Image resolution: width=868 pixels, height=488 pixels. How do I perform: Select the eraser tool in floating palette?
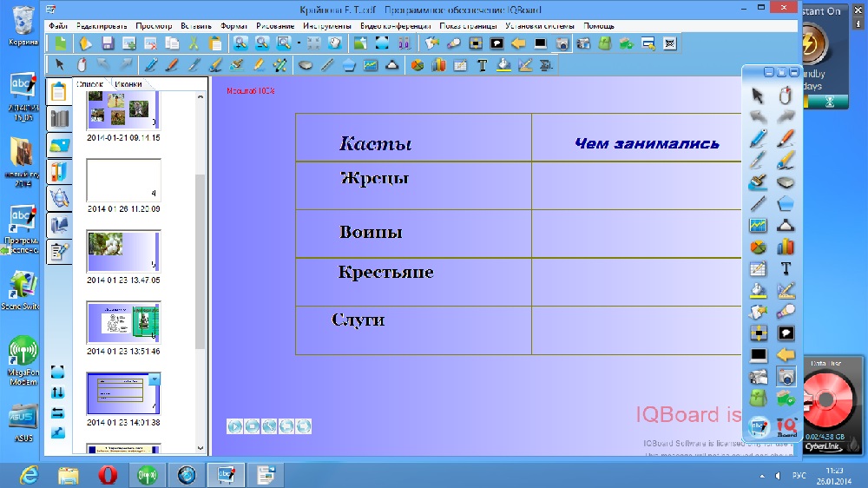coord(786,183)
